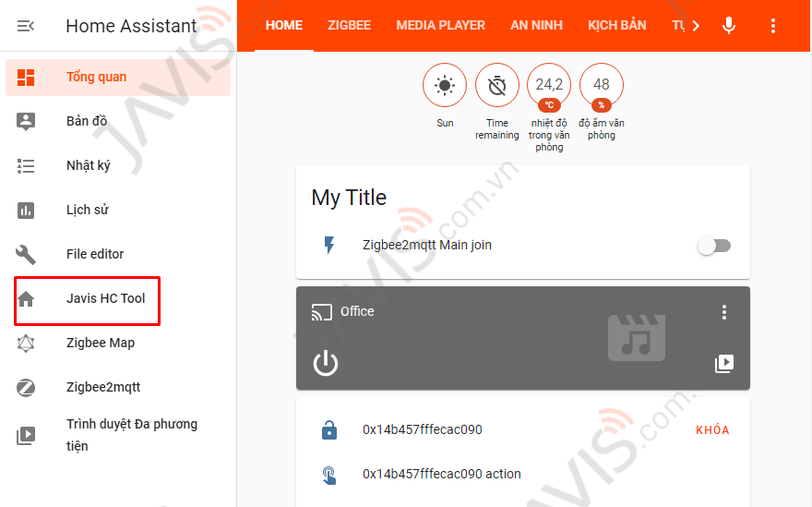Click the Zigbee Map network icon
This screenshot has height=507, width=812.
click(26, 344)
